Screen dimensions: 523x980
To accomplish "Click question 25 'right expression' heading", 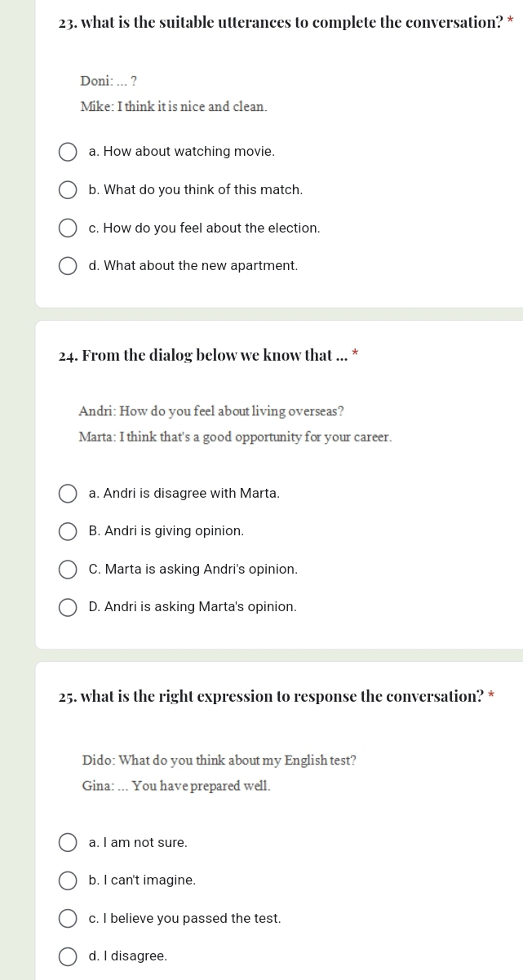I will point(268,697).
